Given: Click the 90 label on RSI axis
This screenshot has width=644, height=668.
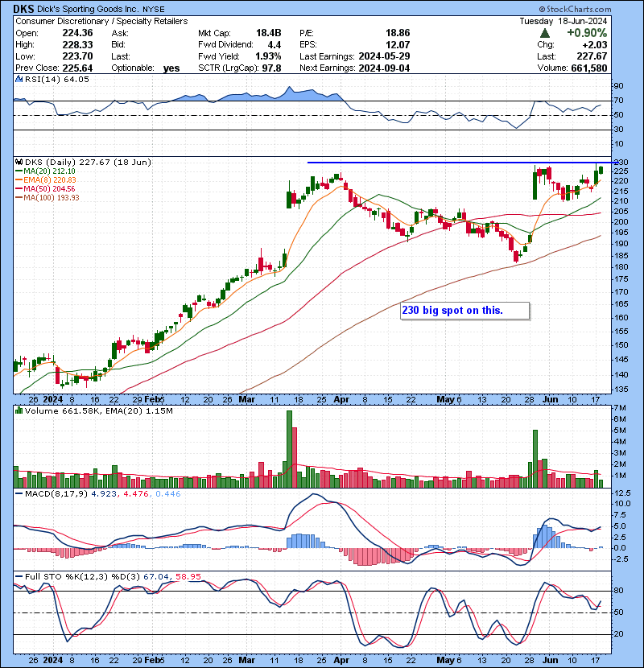Looking at the screenshot, I should [x=618, y=86].
